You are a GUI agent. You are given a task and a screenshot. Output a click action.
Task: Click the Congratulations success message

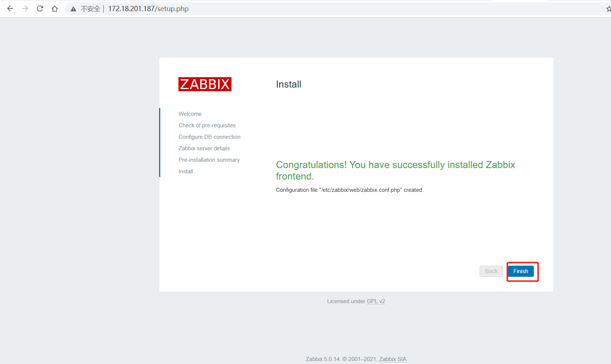point(395,170)
